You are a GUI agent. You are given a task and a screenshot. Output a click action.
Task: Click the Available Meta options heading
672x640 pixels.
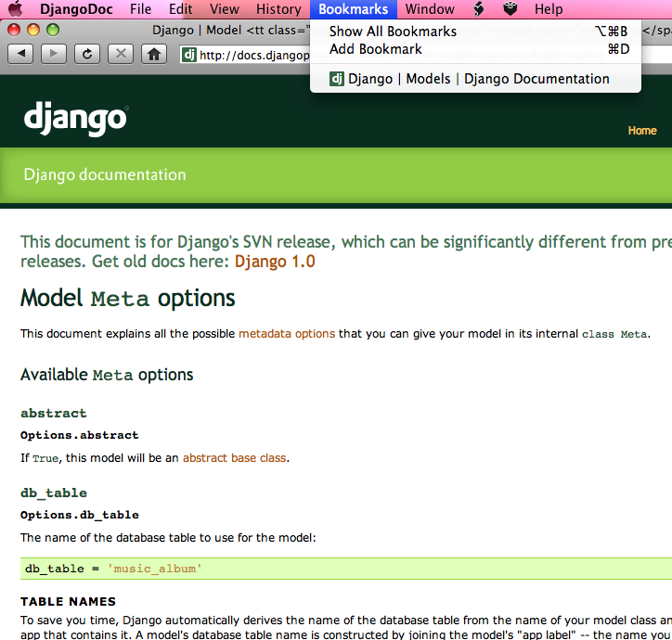107,375
